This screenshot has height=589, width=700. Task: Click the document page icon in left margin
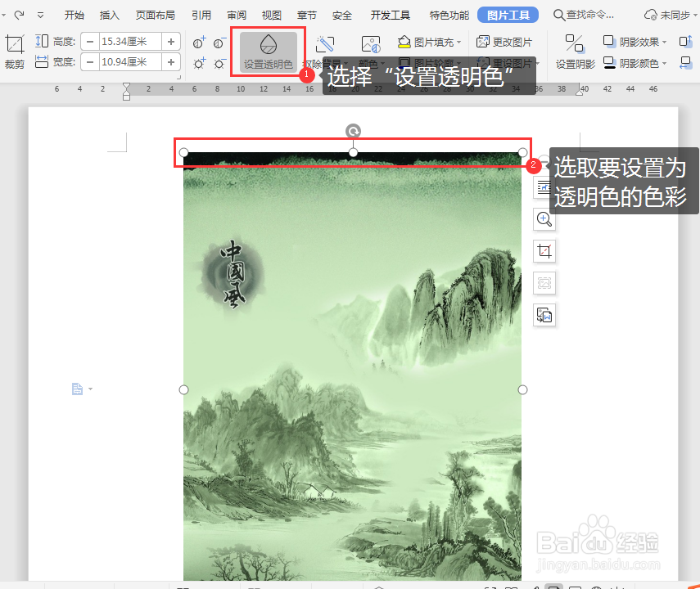coord(77,389)
